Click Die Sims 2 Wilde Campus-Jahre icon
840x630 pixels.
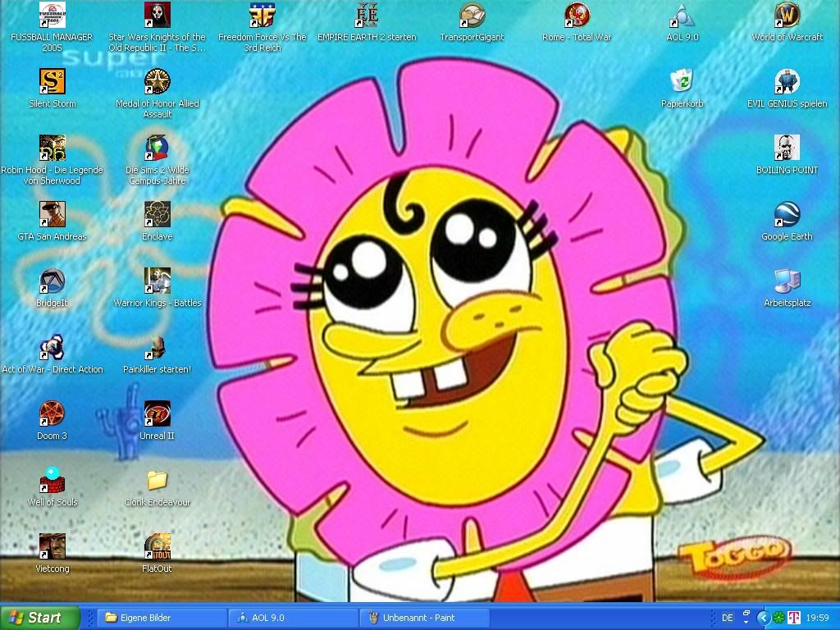pos(157,148)
